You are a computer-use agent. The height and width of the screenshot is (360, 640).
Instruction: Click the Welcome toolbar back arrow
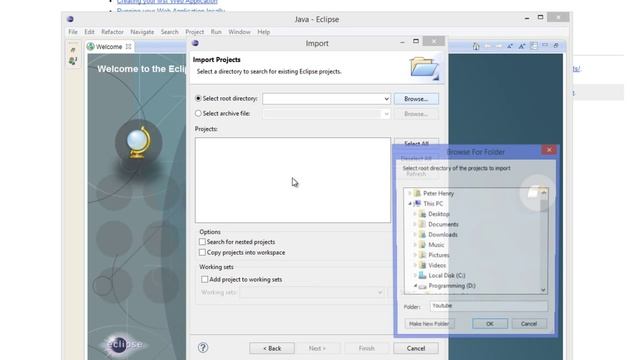coord(488,46)
